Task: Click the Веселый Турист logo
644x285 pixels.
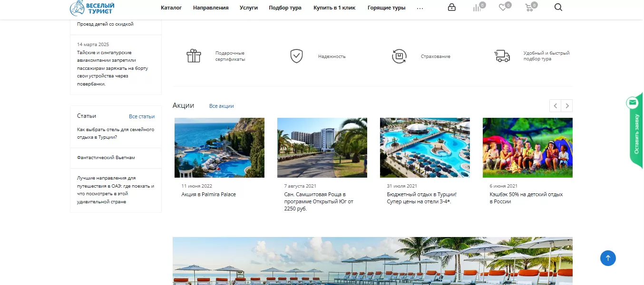Action: click(x=92, y=8)
